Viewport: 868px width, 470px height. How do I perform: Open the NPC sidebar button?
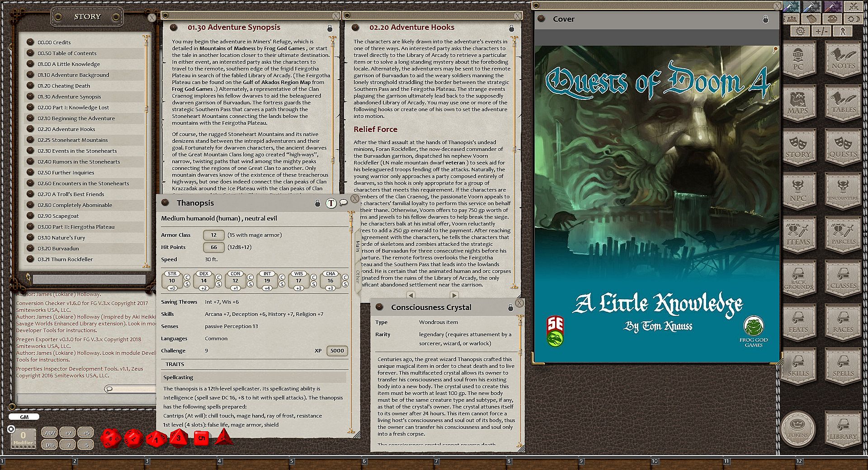tap(798, 192)
